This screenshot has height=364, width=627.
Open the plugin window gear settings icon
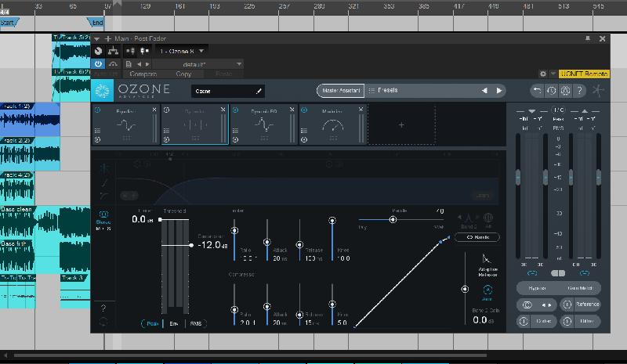tap(542, 74)
